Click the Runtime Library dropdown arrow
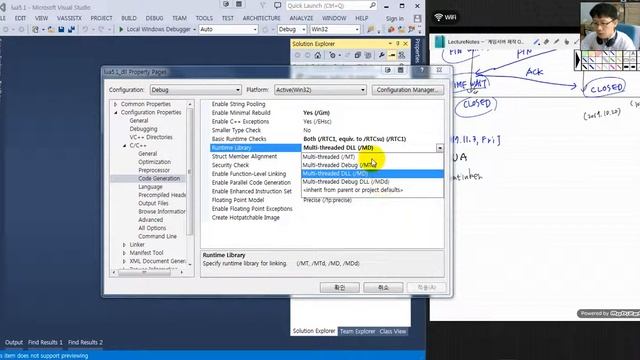 [x=440, y=148]
